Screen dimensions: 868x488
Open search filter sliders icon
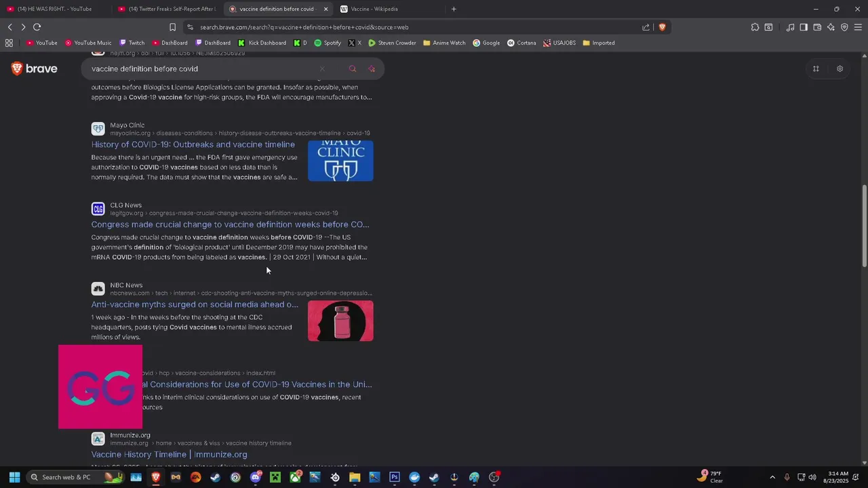point(816,68)
